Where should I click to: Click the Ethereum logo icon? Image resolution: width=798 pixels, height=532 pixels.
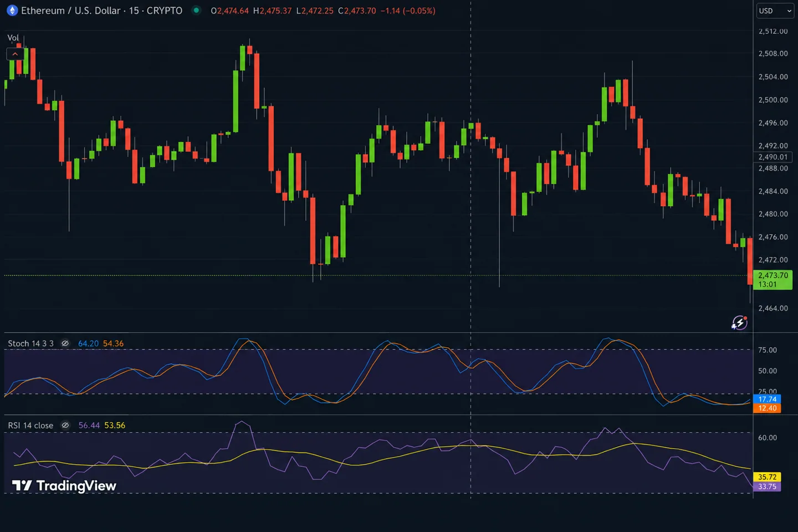pos(12,11)
